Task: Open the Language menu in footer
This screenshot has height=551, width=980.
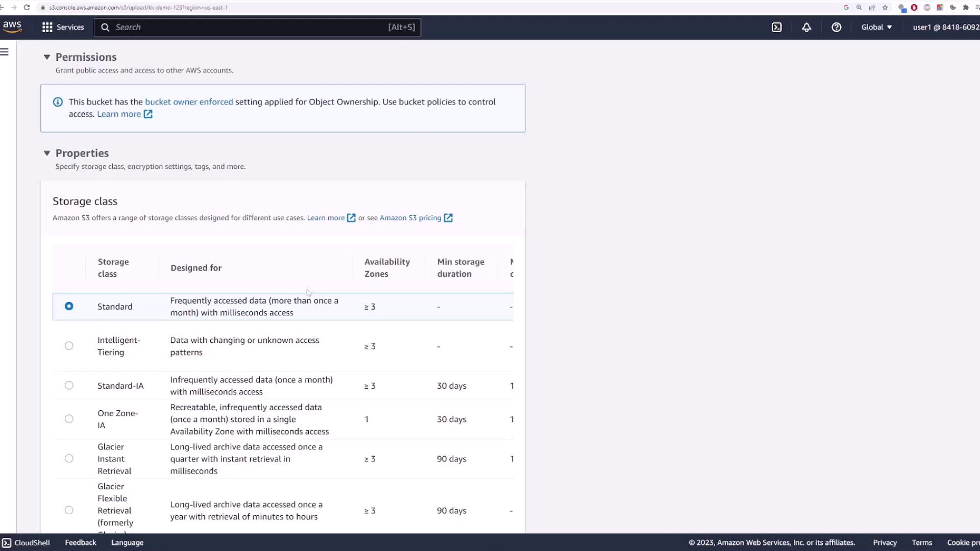Action: click(127, 543)
